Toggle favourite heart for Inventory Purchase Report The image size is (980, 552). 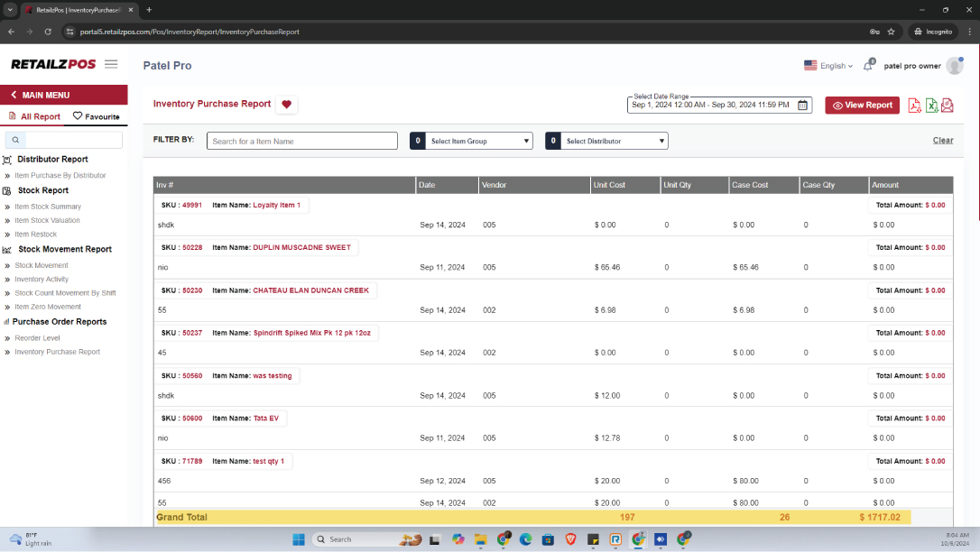point(287,105)
